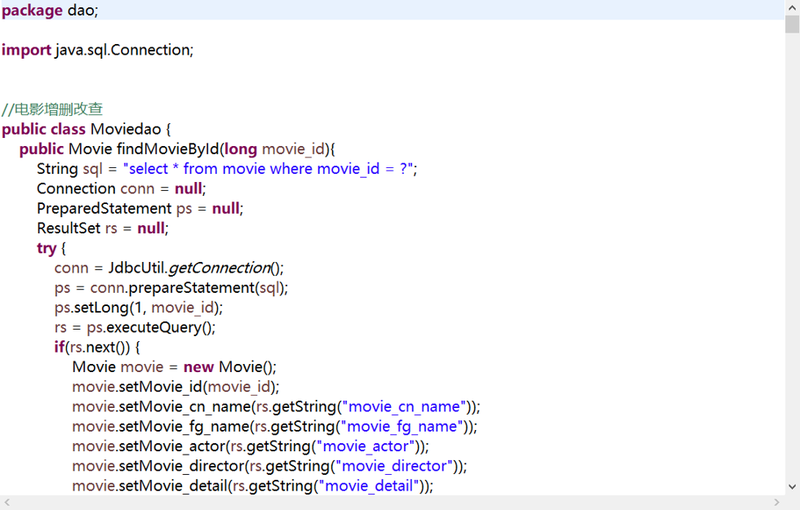
Task: Place cursor on the 'package dao;' line
Action: click(x=50, y=10)
